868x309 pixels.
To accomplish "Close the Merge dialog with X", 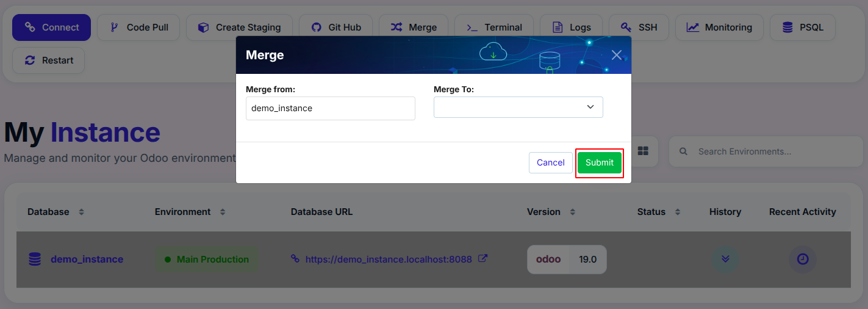I will tap(617, 55).
